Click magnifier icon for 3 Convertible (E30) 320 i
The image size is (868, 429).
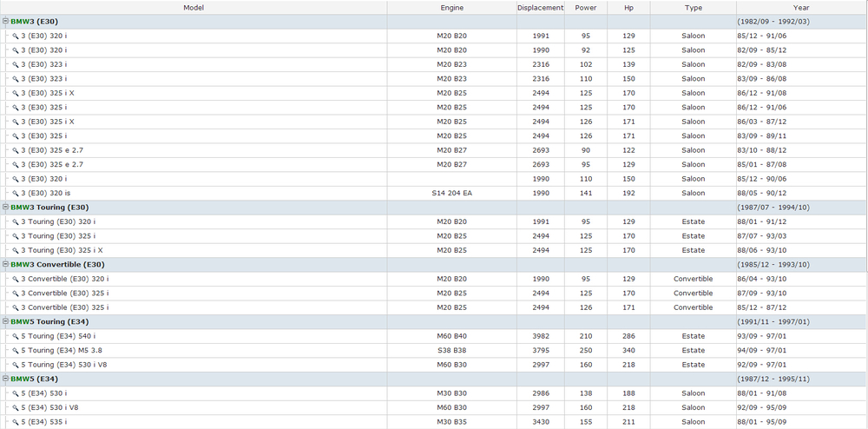click(x=16, y=280)
